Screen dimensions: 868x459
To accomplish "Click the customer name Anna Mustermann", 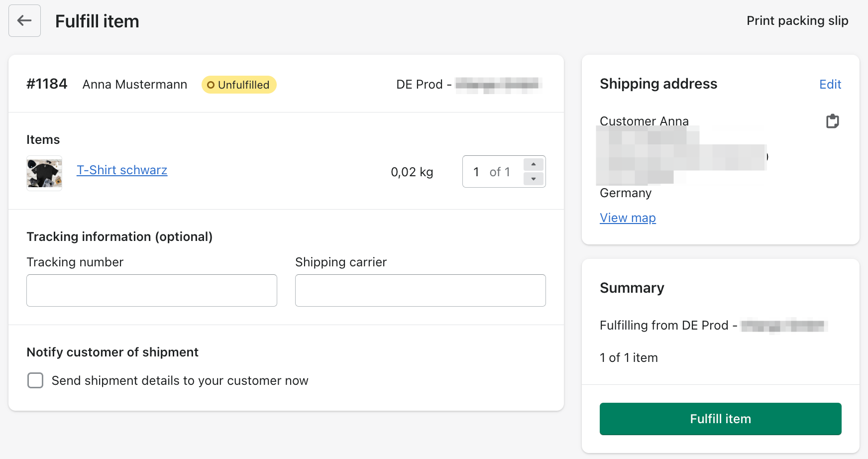I will (135, 85).
